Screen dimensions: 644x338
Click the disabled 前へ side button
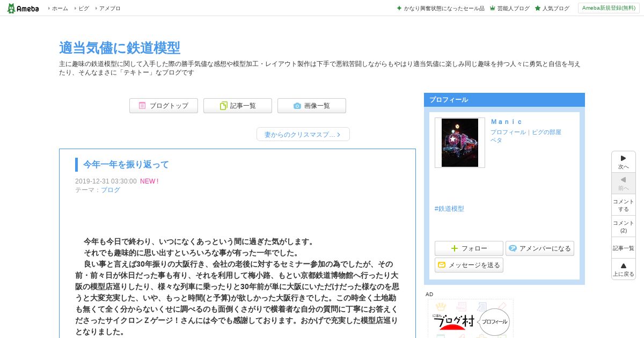click(624, 183)
